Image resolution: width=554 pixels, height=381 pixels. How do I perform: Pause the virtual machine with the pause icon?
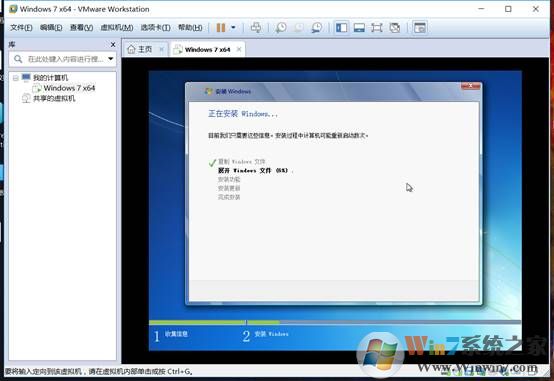tap(221, 28)
